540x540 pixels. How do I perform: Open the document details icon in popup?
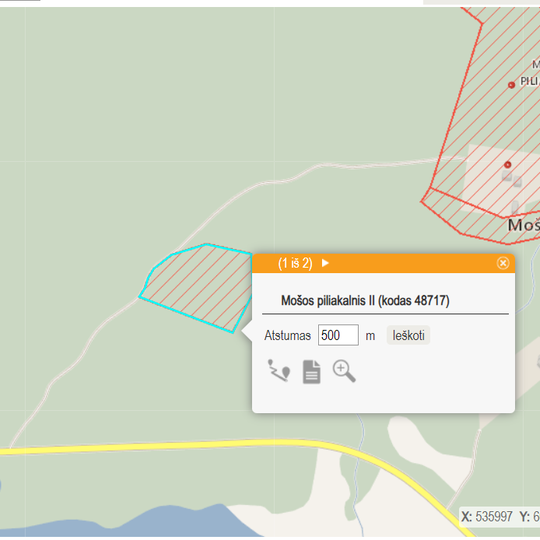tap(312, 372)
